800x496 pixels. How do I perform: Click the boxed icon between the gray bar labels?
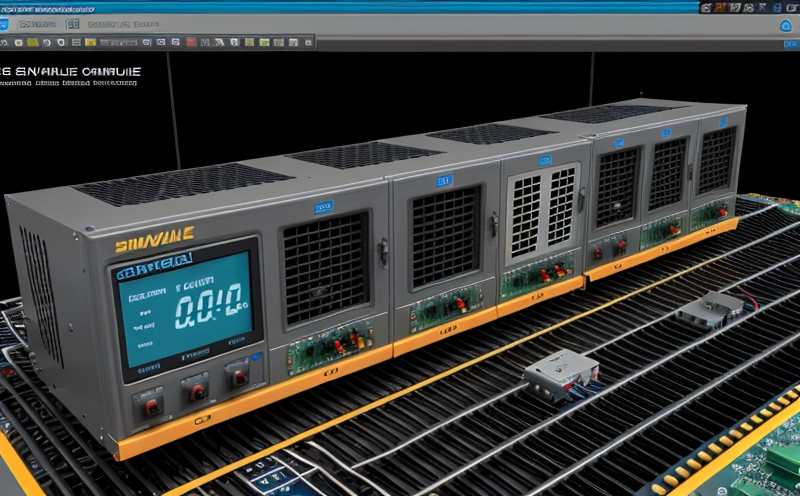pos(72,24)
